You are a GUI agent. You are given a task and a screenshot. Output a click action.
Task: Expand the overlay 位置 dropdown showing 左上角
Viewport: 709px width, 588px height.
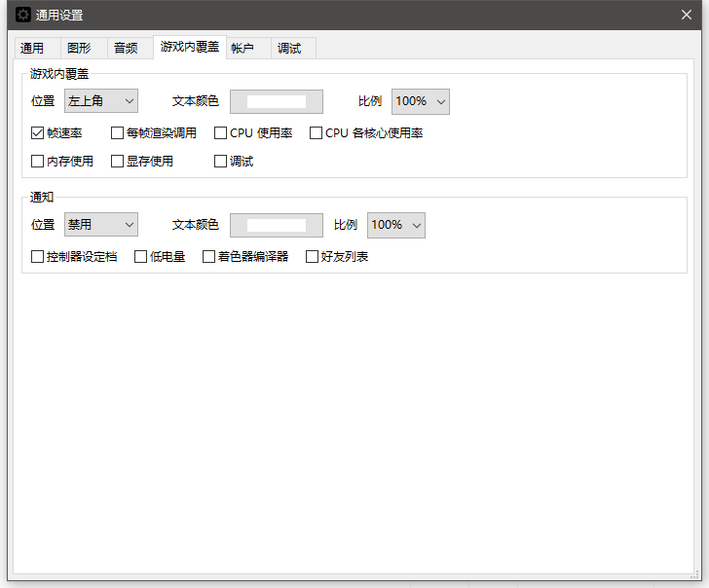[100, 101]
